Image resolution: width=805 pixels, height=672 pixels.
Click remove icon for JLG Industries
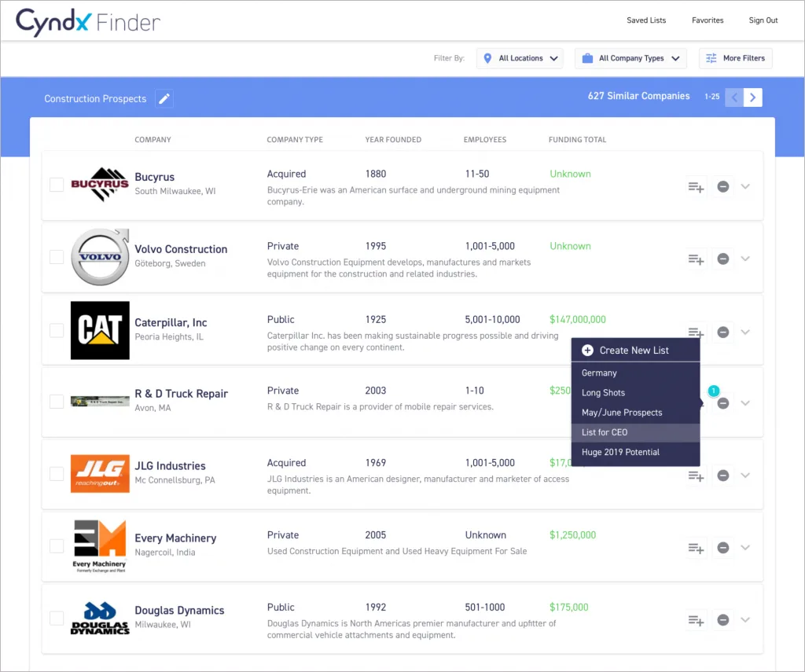(x=723, y=476)
